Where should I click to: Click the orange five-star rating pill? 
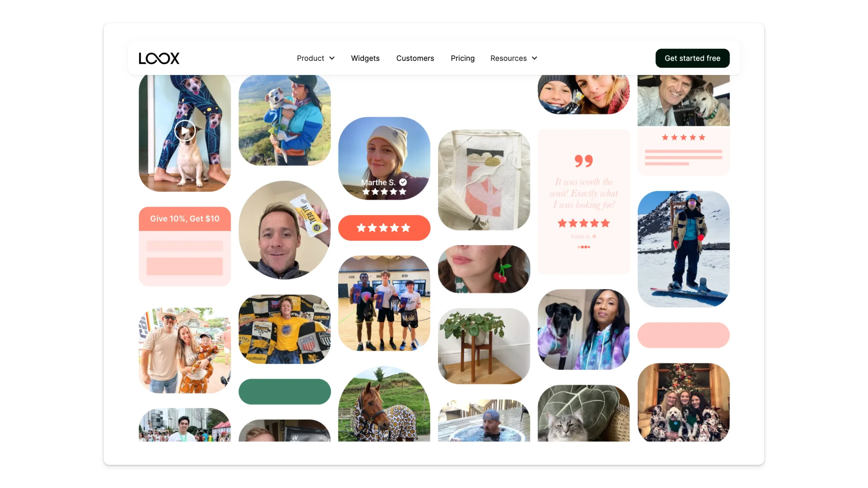coord(384,228)
